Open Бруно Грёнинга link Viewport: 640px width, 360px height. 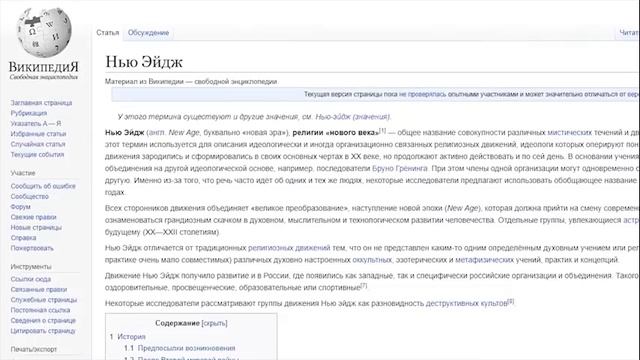[400, 168]
